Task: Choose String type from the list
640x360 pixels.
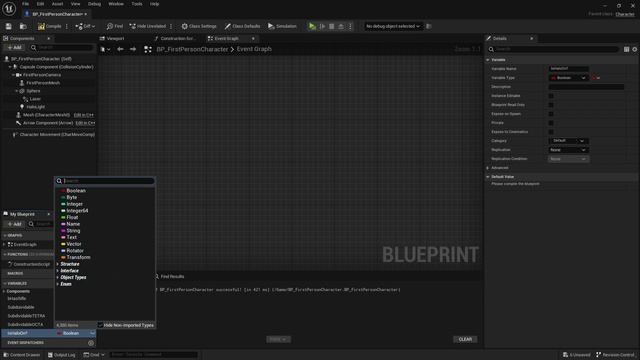Action: coord(73,231)
